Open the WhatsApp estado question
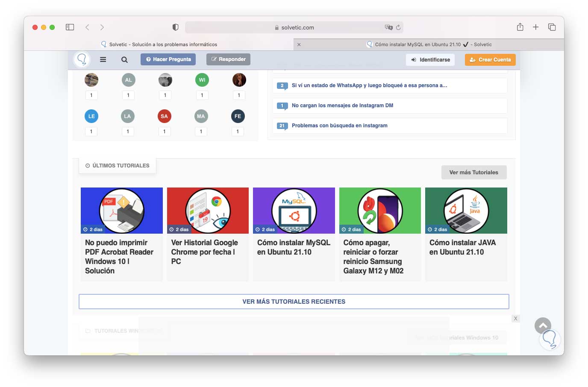The image size is (588, 387). (x=369, y=85)
